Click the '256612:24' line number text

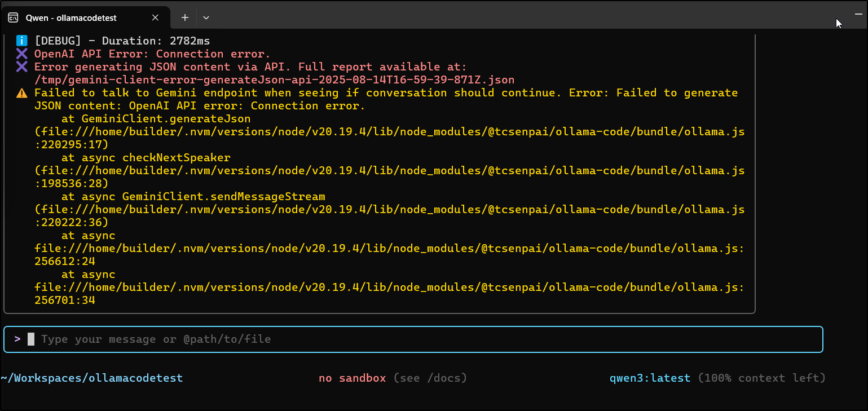coord(65,261)
